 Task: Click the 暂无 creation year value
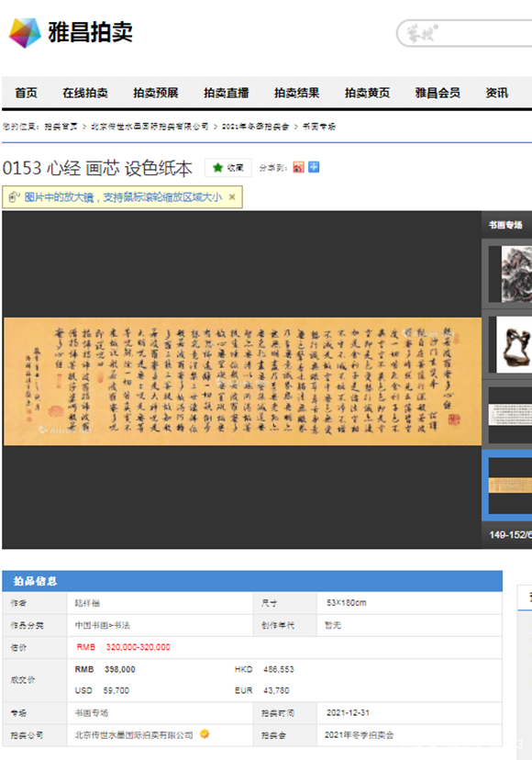tap(333, 625)
